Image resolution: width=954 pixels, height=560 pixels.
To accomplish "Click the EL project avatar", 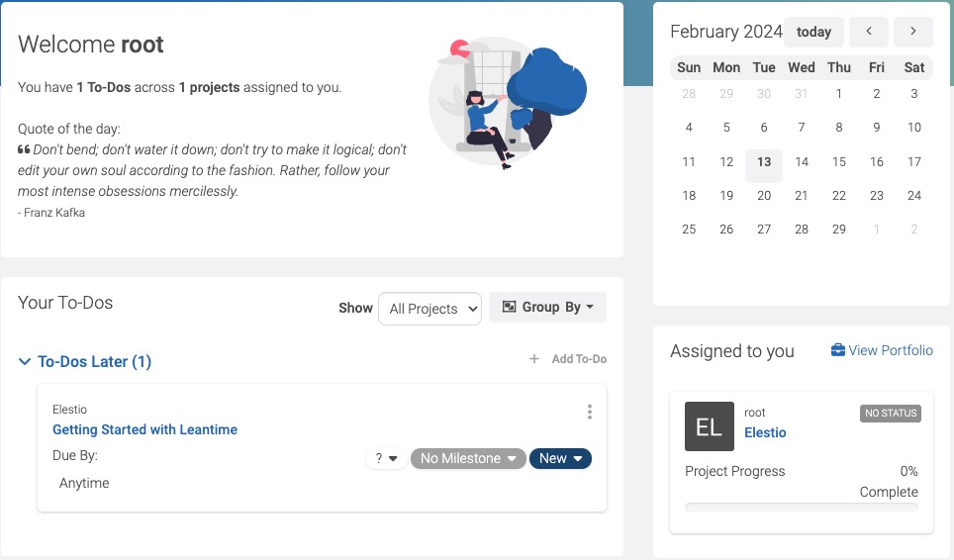I will click(709, 426).
